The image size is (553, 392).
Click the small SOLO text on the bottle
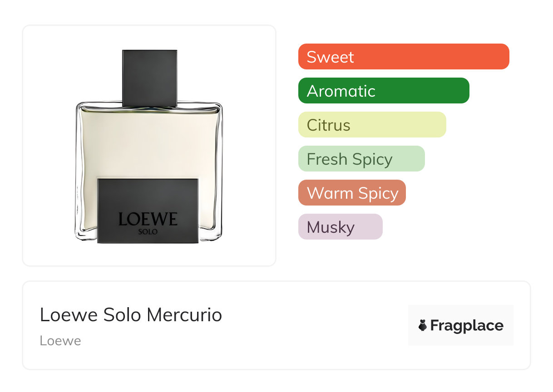148,232
